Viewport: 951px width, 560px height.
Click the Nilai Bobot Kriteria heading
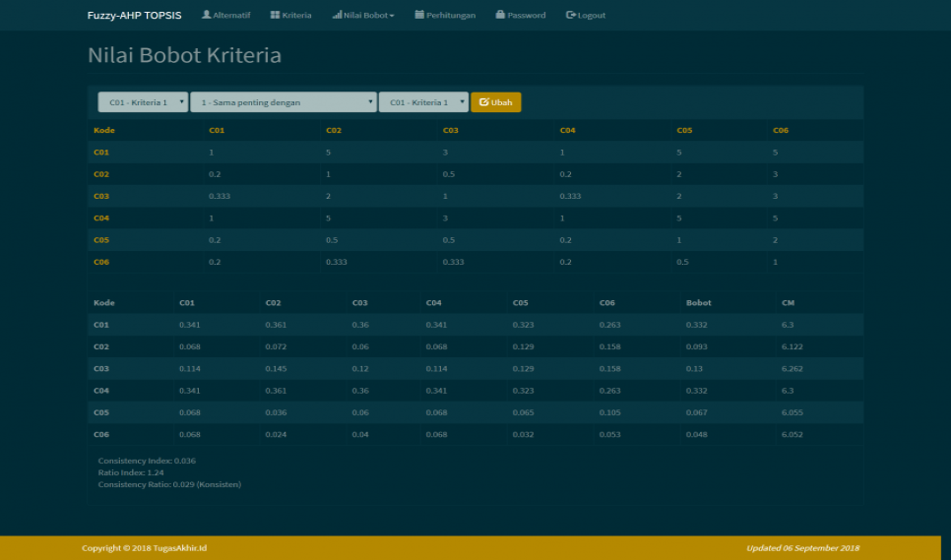coord(184,55)
